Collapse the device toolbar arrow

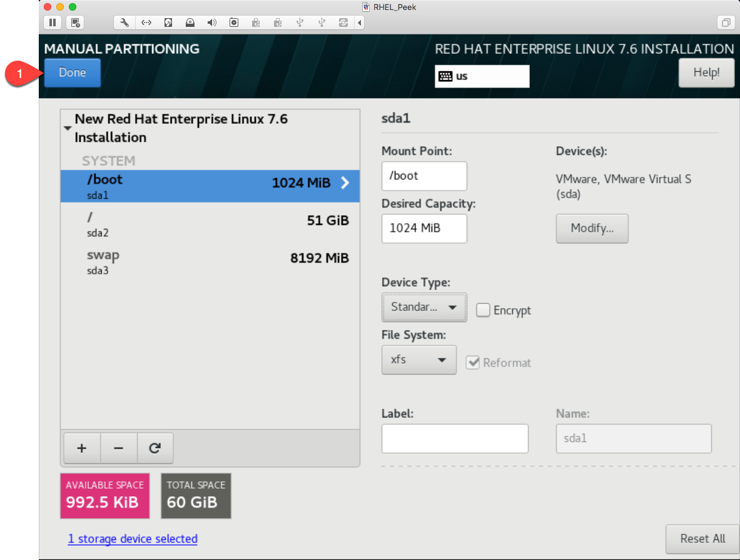[x=360, y=22]
